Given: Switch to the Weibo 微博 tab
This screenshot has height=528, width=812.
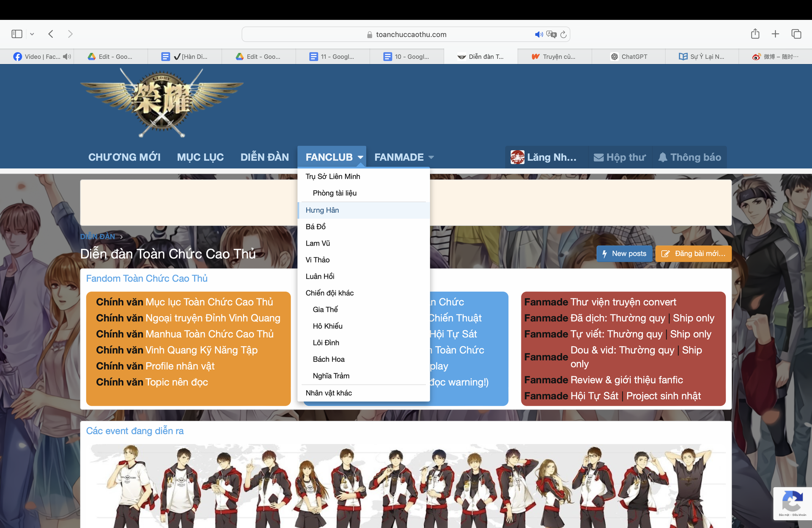Looking at the screenshot, I should coord(776,57).
